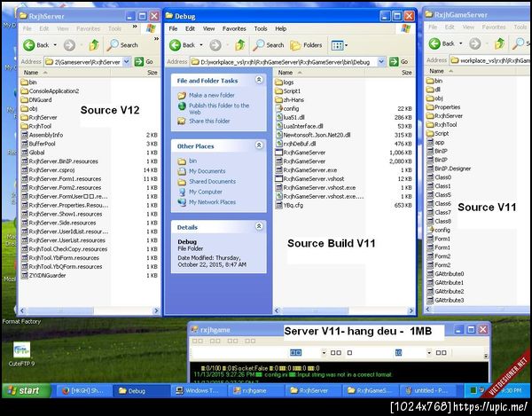Toggle the Folders pane in Debug window
This screenshot has width=532, height=416.
coord(306,44)
